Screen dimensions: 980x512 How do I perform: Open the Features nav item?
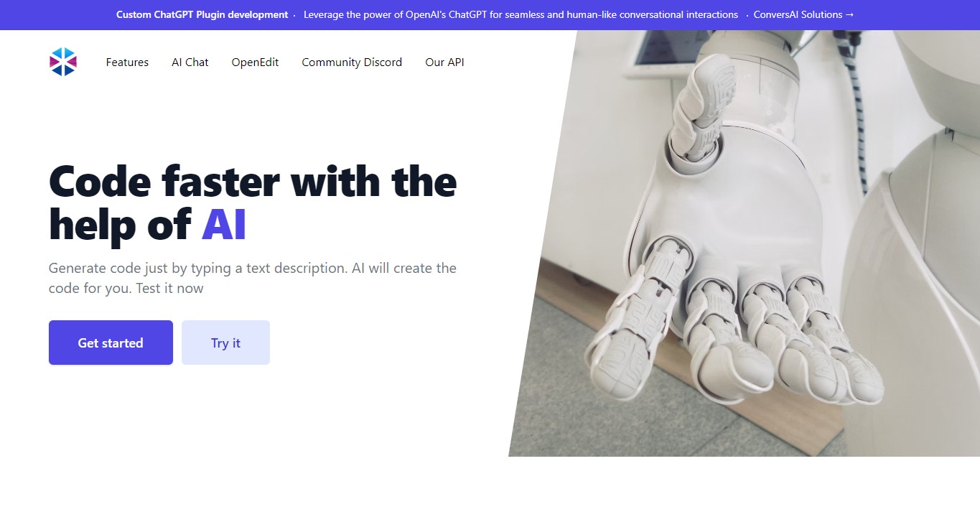tap(127, 62)
